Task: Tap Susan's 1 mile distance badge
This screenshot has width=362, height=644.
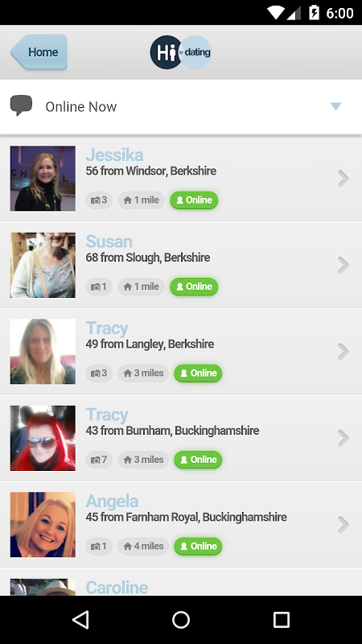Action: coord(142,287)
